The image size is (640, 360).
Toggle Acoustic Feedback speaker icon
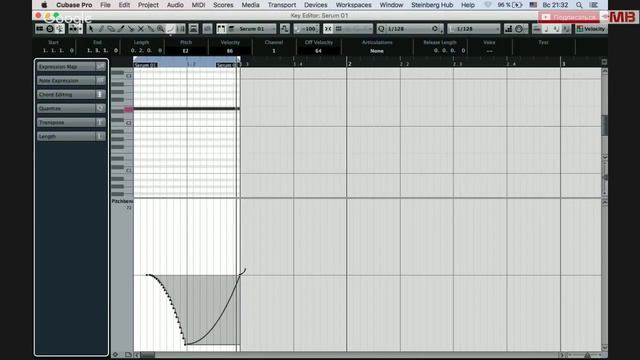click(x=60, y=29)
